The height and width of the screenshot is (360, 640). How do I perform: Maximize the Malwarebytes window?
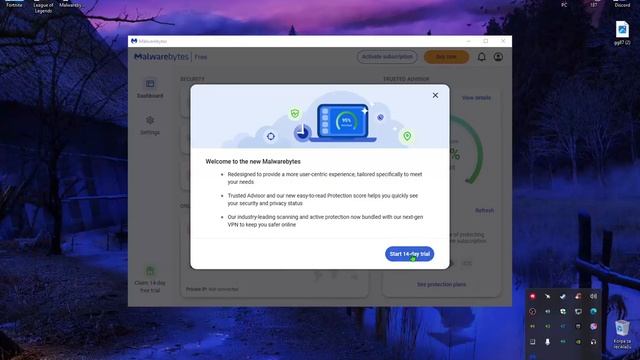486,41
